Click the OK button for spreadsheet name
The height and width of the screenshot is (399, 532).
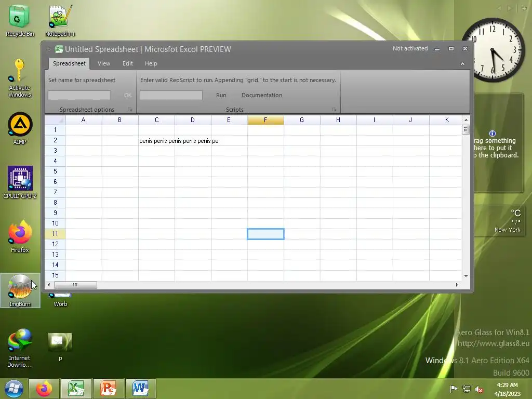coord(128,96)
